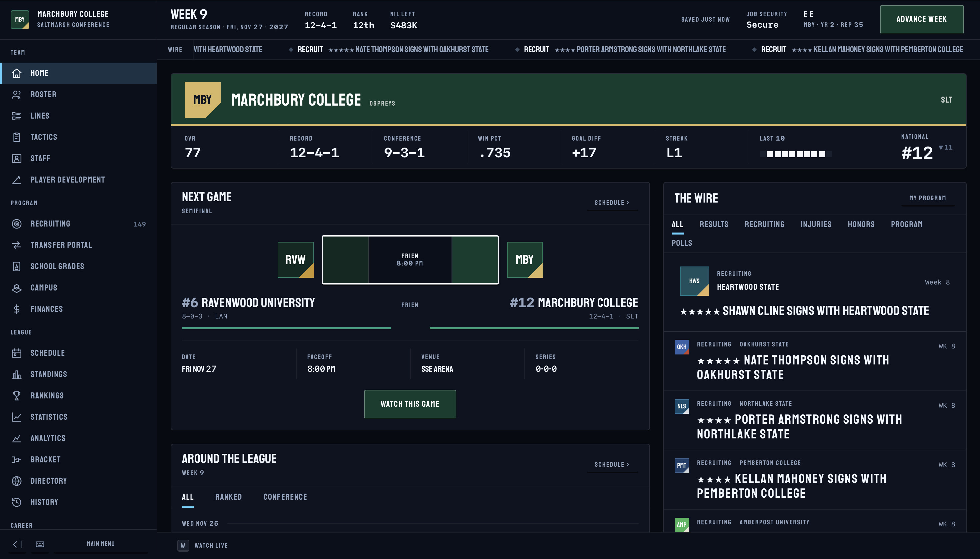Click the Watch Live shortcut
The width and height of the screenshot is (980, 559).
point(203,546)
